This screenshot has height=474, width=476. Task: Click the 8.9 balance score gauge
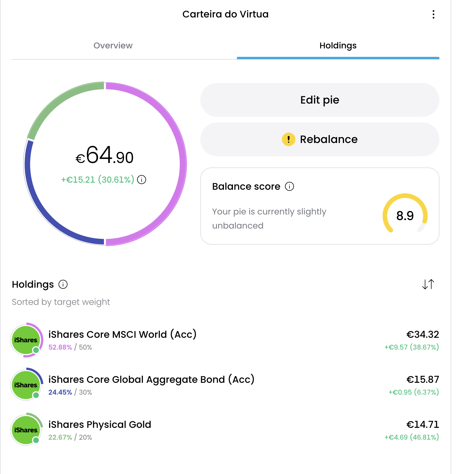click(405, 216)
